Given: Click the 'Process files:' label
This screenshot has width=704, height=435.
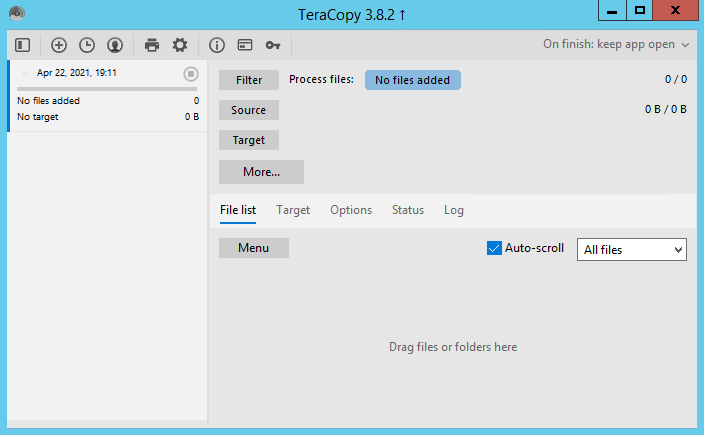Looking at the screenshot, I should coord(321,79).
